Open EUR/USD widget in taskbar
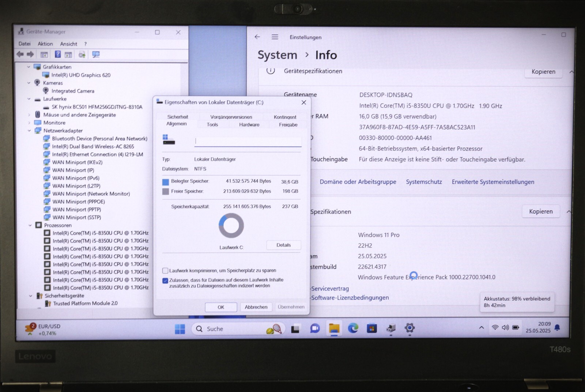Image resolution: width=585 pixels, height=392 pixels. point(42,329)
